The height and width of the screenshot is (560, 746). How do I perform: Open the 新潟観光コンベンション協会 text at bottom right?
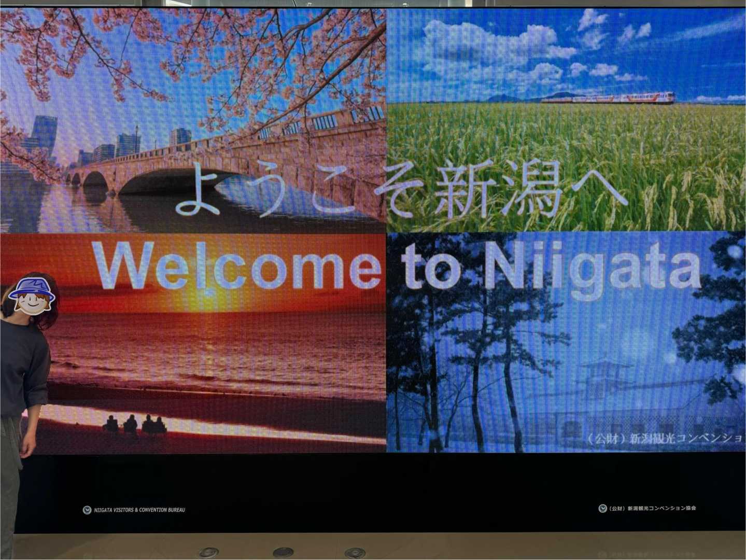pos(652,508)
